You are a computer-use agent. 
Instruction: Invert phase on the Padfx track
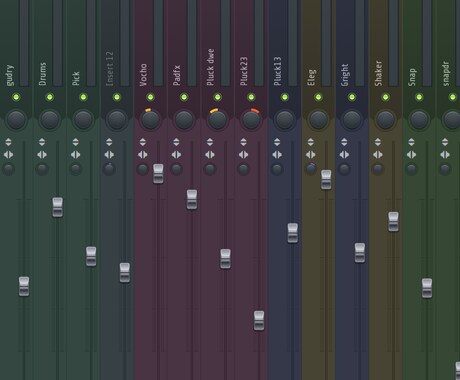pyautogui.click(x=176, y=142)
